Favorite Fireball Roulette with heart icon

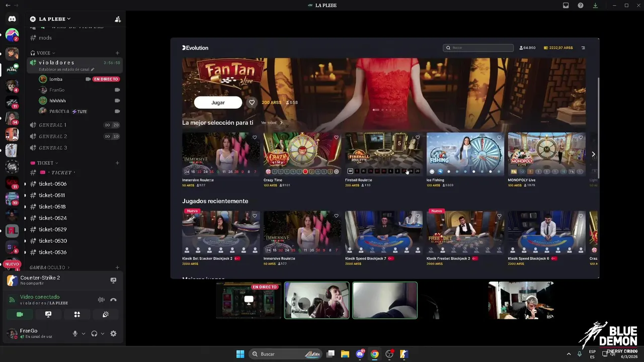coord(418,137)
